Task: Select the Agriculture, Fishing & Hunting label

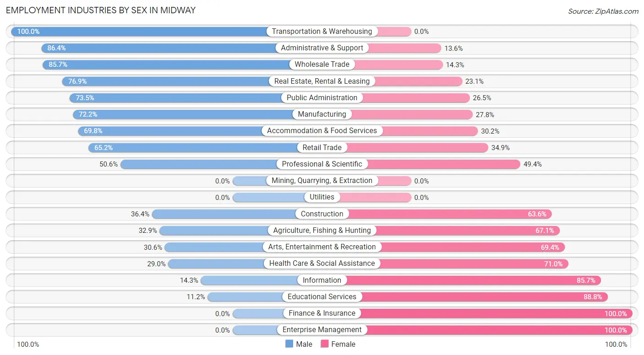Action: click(x=322, y=230)
